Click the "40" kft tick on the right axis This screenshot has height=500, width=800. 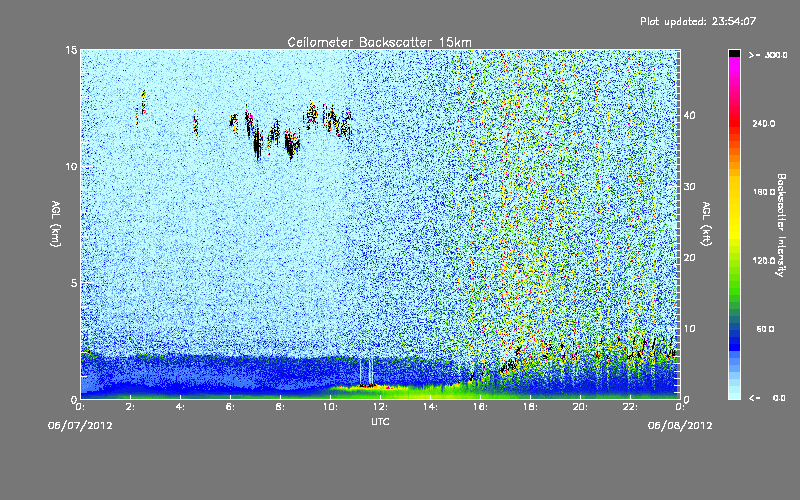pyautogui.click(x=689, y=115)
